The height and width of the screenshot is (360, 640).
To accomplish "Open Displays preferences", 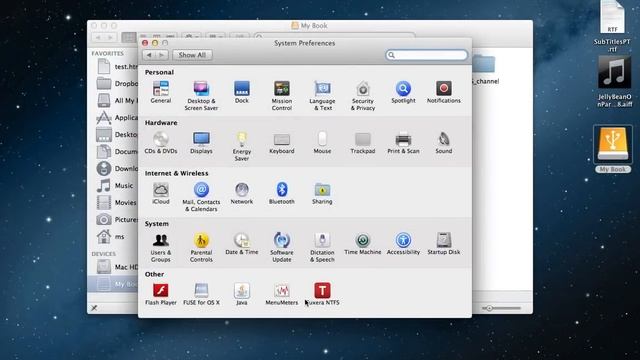I will click(201, 143).
